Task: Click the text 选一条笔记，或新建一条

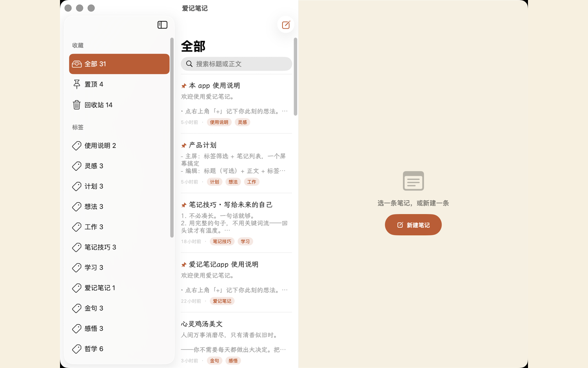Action: 413,203
